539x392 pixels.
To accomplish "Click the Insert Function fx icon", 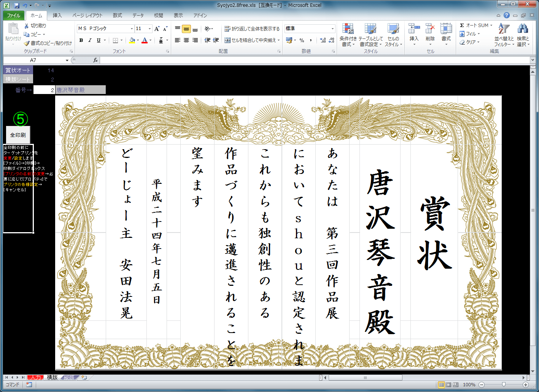I will [x=95, y=60].
